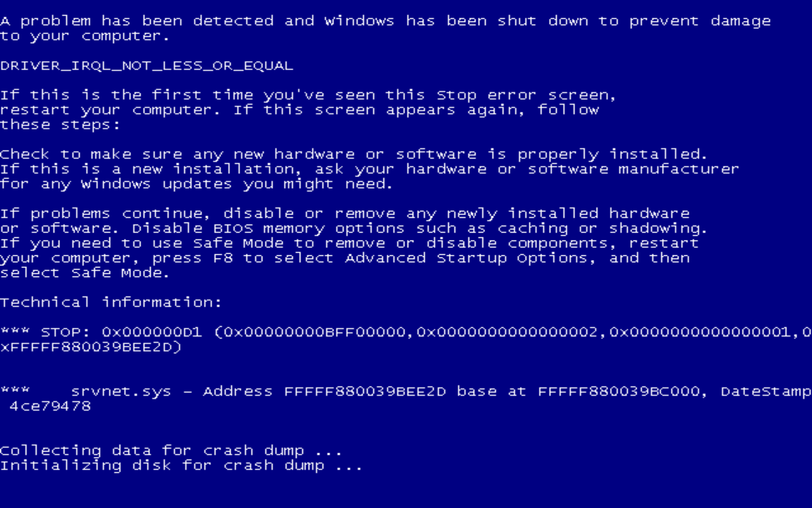Click the 'these steps:' text
The height and width of the screenshot is (508, 812).
click(60, 125)
